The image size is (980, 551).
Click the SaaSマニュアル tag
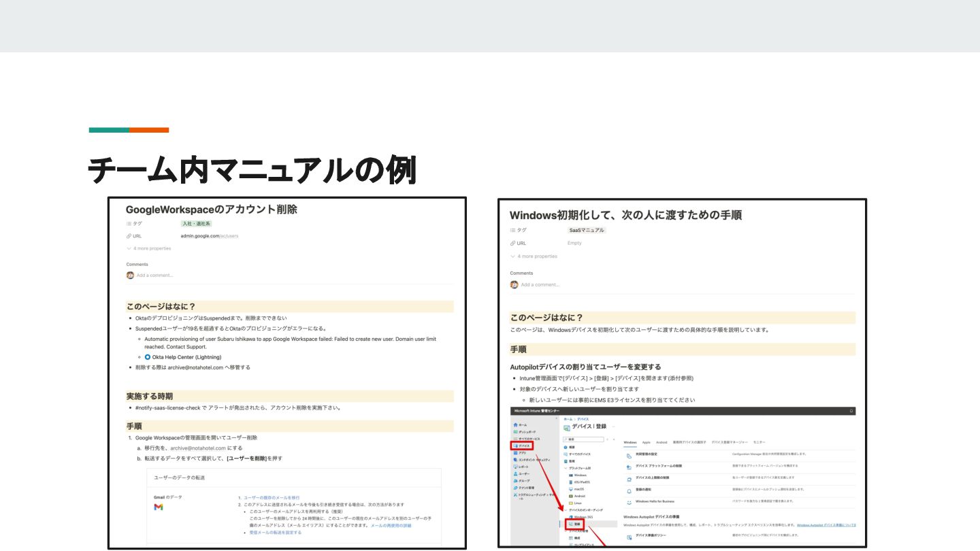[x=587, y=230]
